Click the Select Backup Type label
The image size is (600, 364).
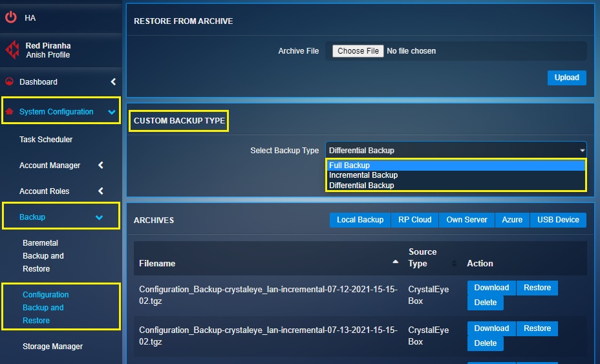tap(284, 151)
